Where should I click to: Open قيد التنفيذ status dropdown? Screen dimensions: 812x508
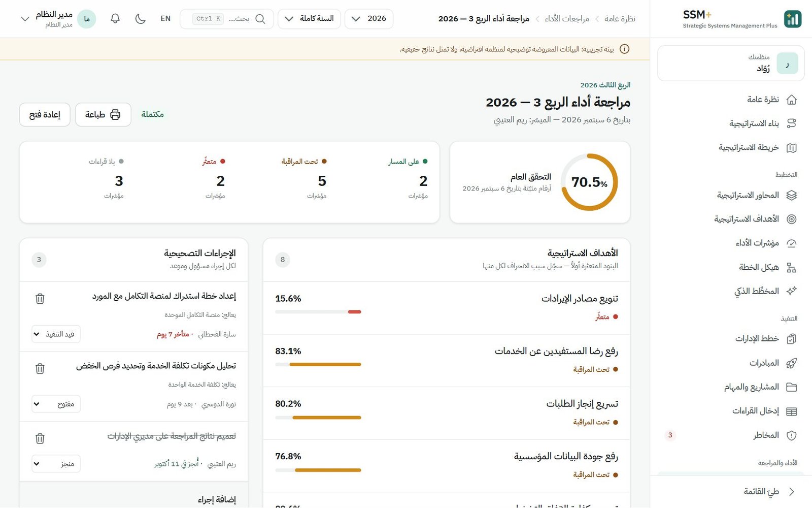tap(56, 334)
